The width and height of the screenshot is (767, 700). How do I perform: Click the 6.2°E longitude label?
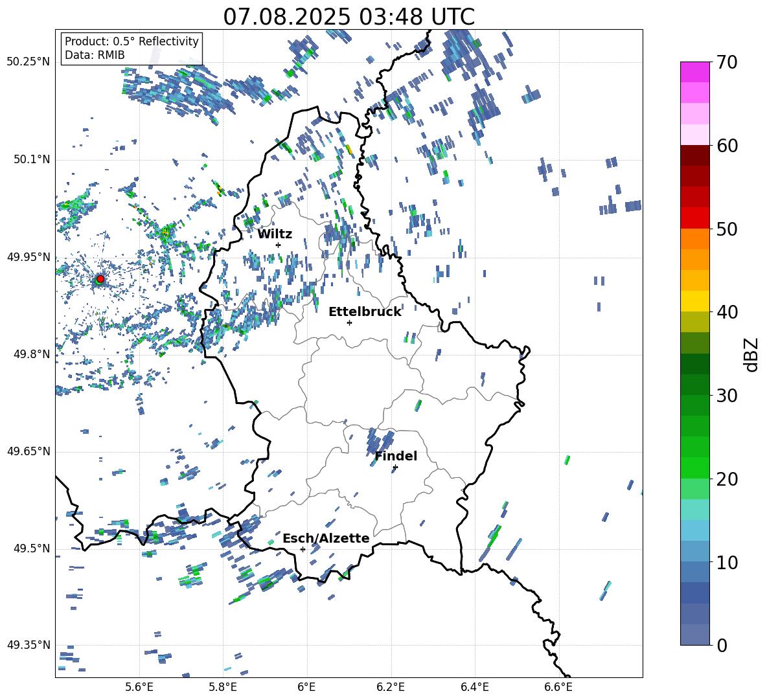coord(391,687)
